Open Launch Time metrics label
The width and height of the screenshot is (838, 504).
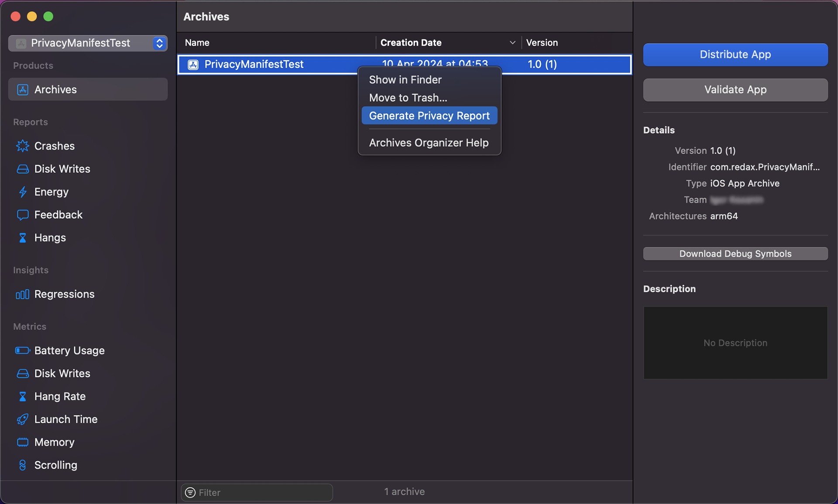coord(66,419)
